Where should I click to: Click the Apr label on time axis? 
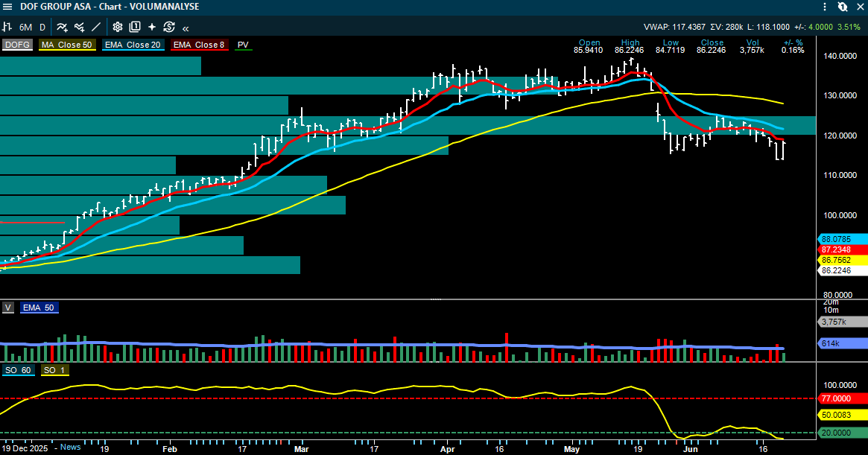pyautogui.click(x=447, y=449)
